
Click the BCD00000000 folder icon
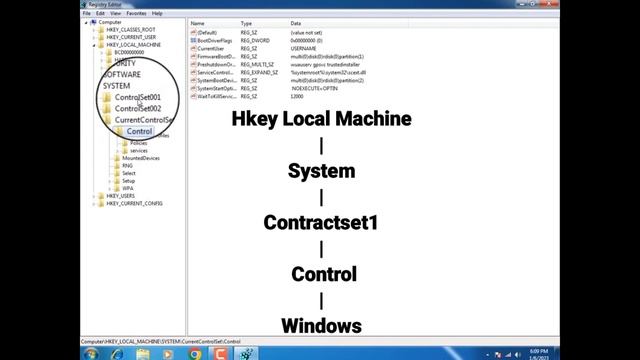pyautogui.click(x=109, y=52)
